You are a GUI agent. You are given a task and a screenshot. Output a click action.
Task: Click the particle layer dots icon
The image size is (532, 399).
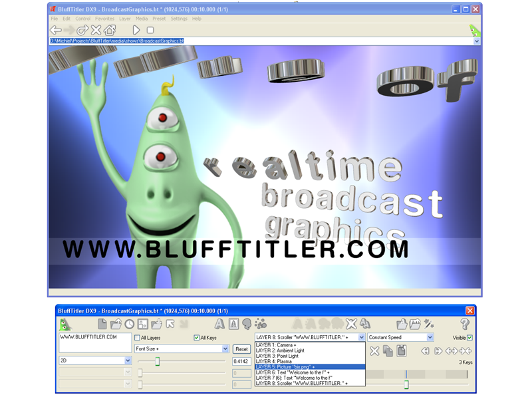261,324
